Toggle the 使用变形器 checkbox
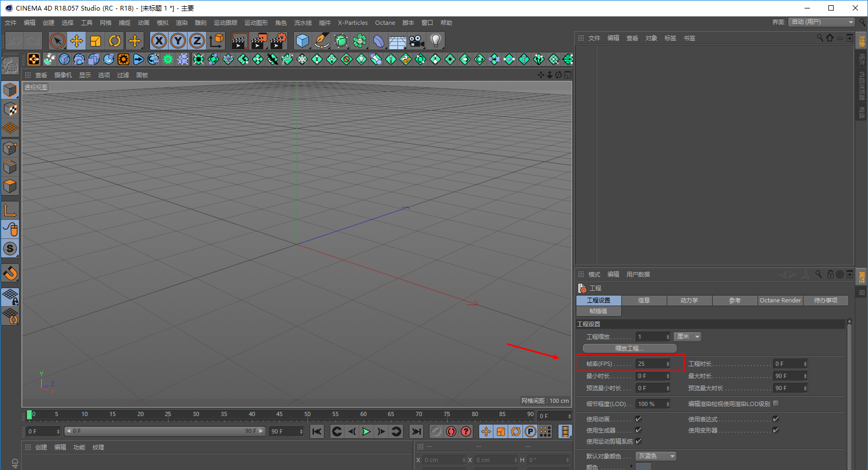868x470 pixels. coord(776,430)
